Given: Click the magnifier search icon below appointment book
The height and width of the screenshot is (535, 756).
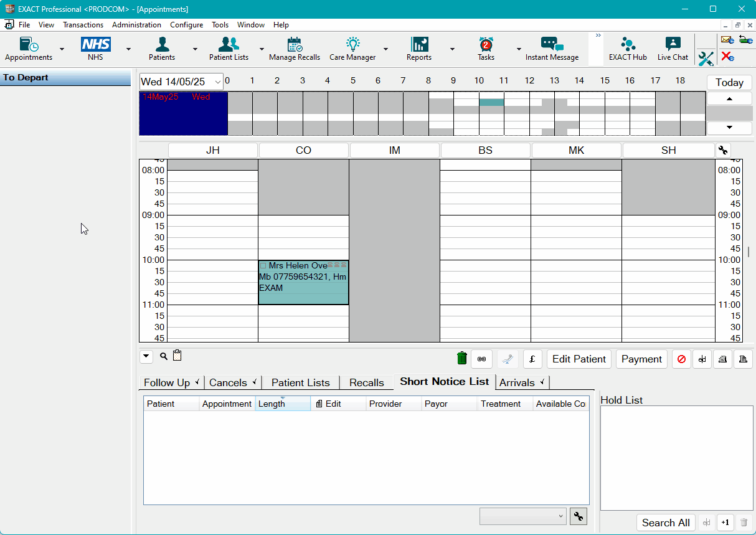Looking at the screenshot, I should (x=164, y=356).
